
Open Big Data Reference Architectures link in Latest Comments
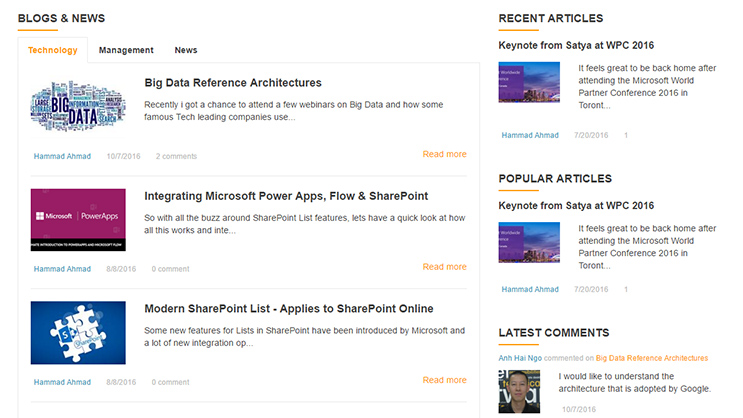[x=652, y=358]
